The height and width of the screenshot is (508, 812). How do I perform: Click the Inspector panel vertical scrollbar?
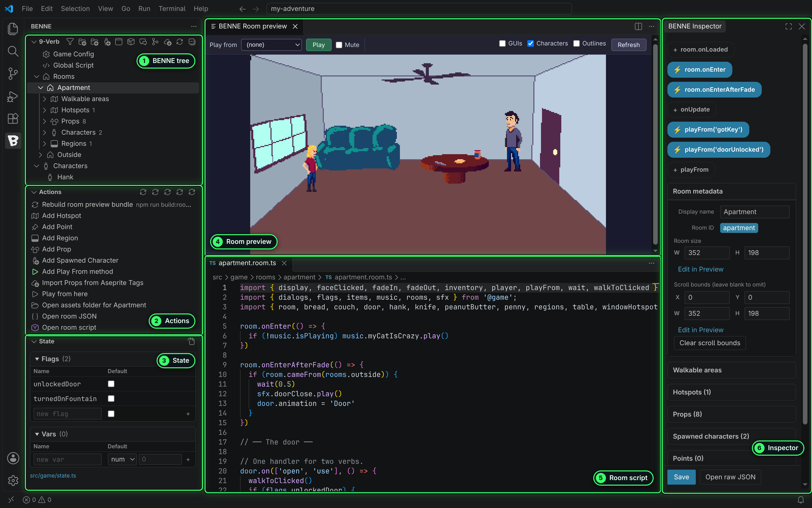point(805,233)
